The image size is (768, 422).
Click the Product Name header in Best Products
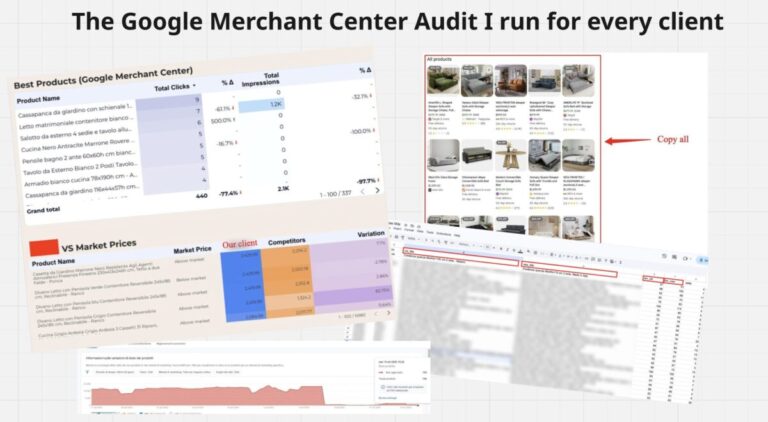point(38,99)
